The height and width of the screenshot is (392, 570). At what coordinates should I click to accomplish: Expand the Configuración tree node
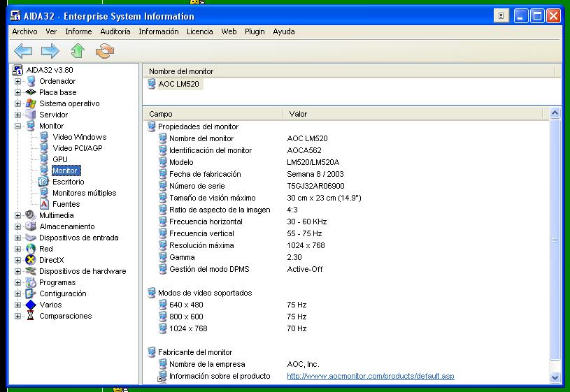click(17, 293)
